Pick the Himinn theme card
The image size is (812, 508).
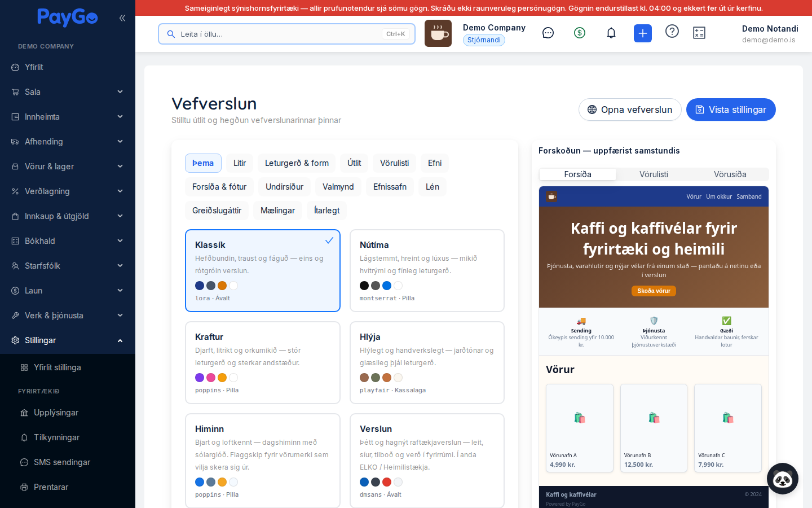(x=263, y=461)
